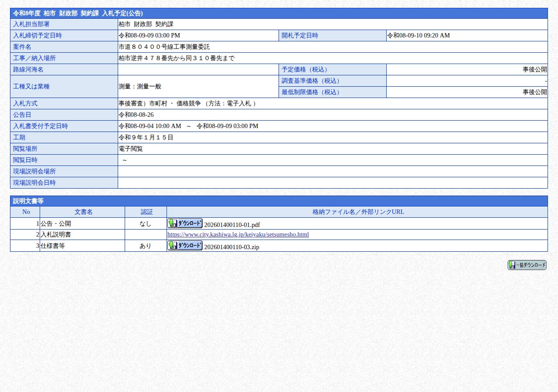Download the 202601400110-03.zip file
The width and height of the screenshot is (558, 392).
click(185, 246)
